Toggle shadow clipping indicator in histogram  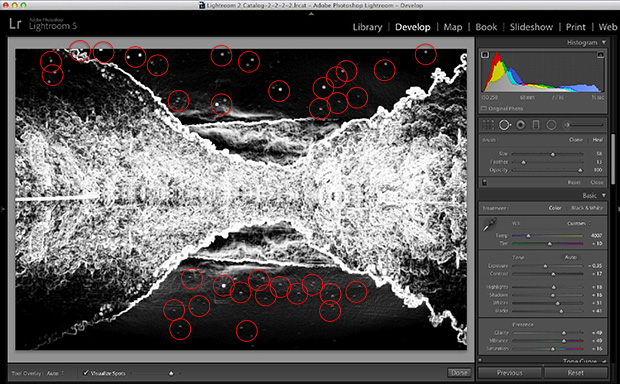click(x=485, y=55)
